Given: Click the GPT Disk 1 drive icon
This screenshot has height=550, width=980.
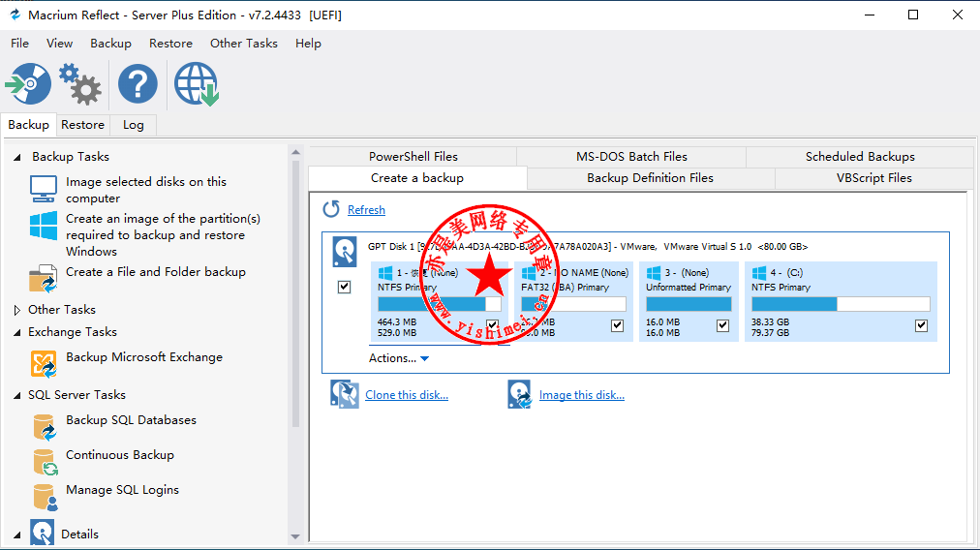Looking at the screenshot, I should click(345, 251).
